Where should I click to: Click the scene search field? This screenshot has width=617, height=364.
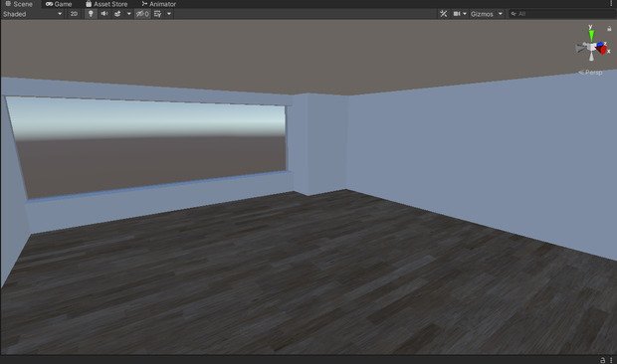[x=562, y=14]
